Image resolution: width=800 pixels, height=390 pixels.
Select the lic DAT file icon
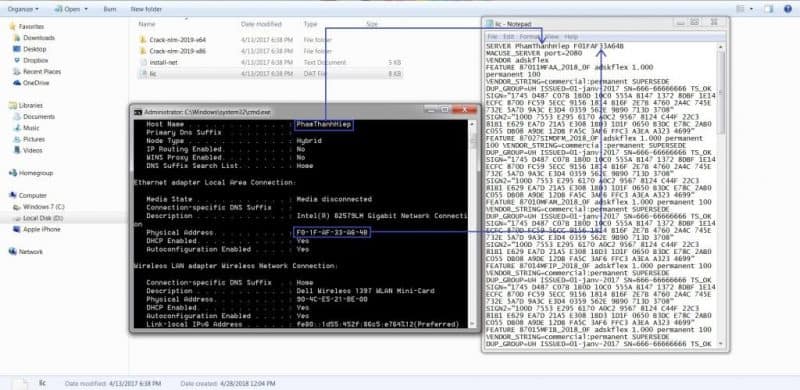(143, 74)
